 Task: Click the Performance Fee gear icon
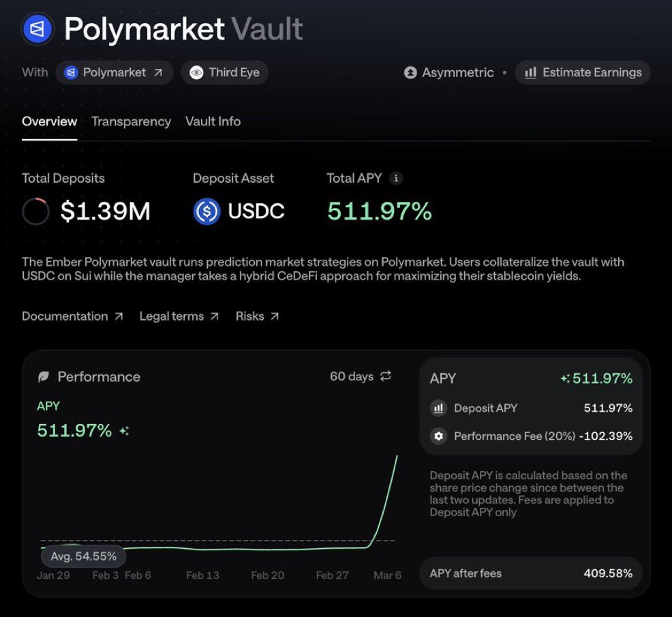point(438,436)
